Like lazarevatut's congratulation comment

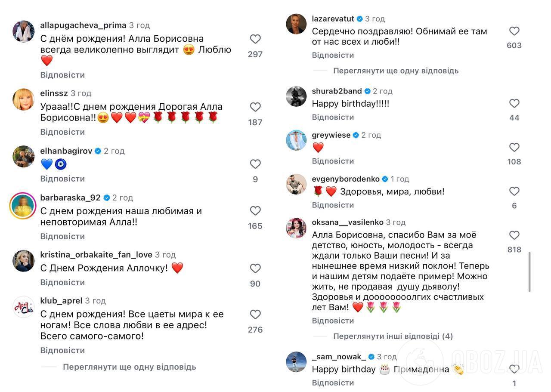[514, 30]
